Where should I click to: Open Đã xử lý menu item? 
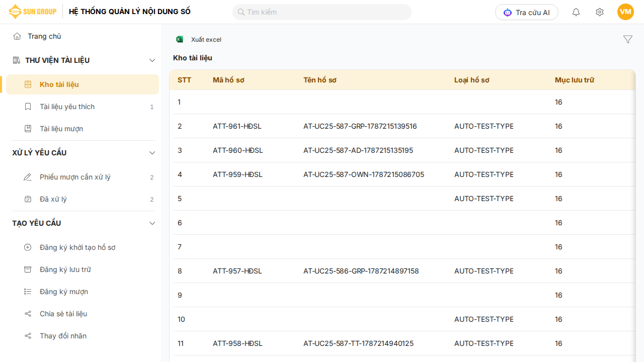82,199
